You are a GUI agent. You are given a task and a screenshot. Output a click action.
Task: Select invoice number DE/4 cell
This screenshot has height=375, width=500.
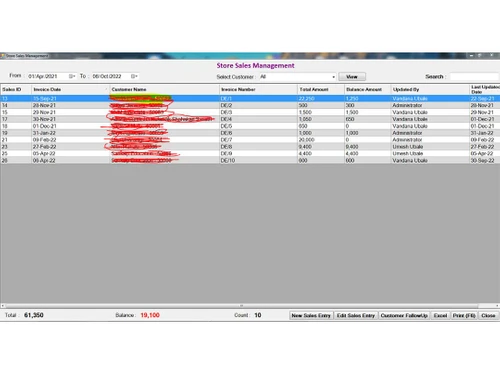(258, 119)
